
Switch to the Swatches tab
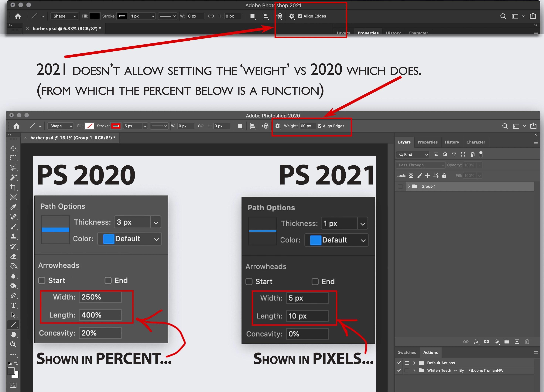click(407, 352)
